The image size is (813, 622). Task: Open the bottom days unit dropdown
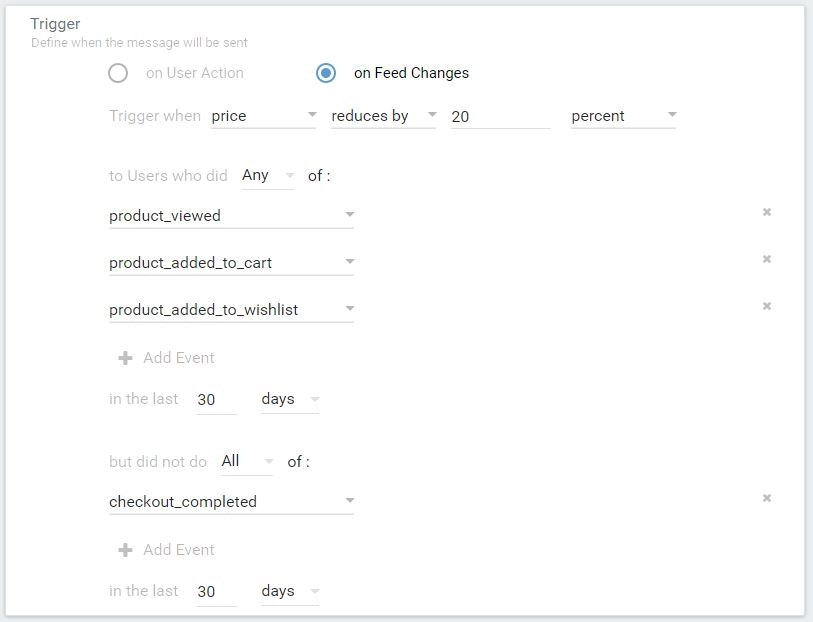[289, 591]
